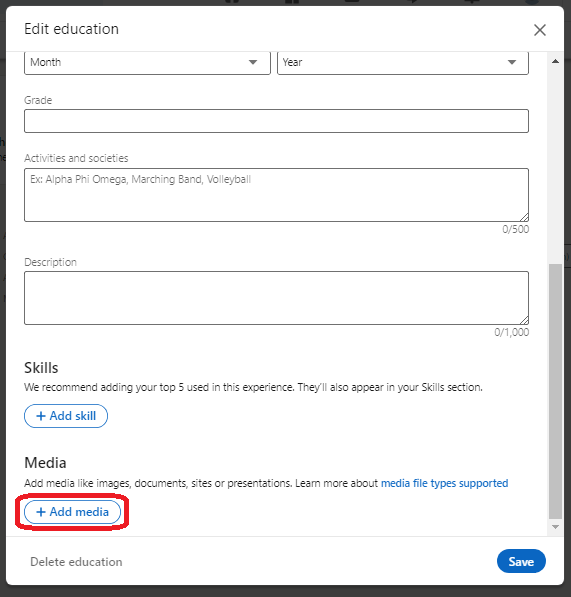
Task: Click the plus icon on Add media
Action: (41, 512)
